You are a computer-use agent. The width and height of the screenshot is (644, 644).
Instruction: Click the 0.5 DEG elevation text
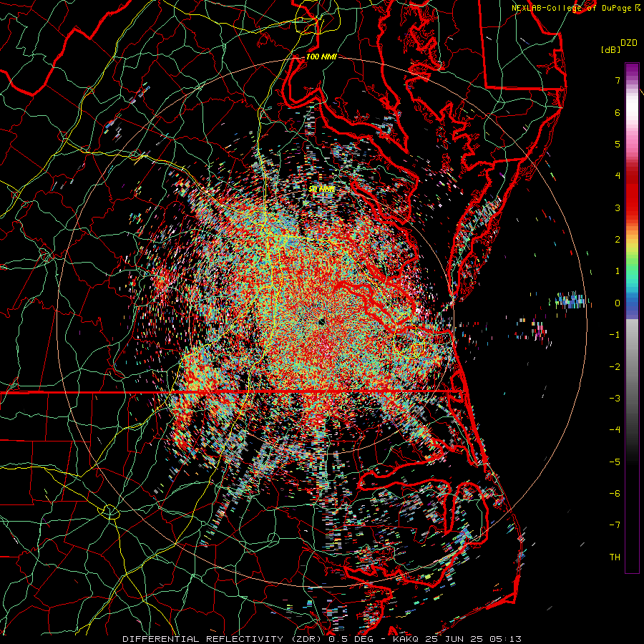click(x=351, y=639)
